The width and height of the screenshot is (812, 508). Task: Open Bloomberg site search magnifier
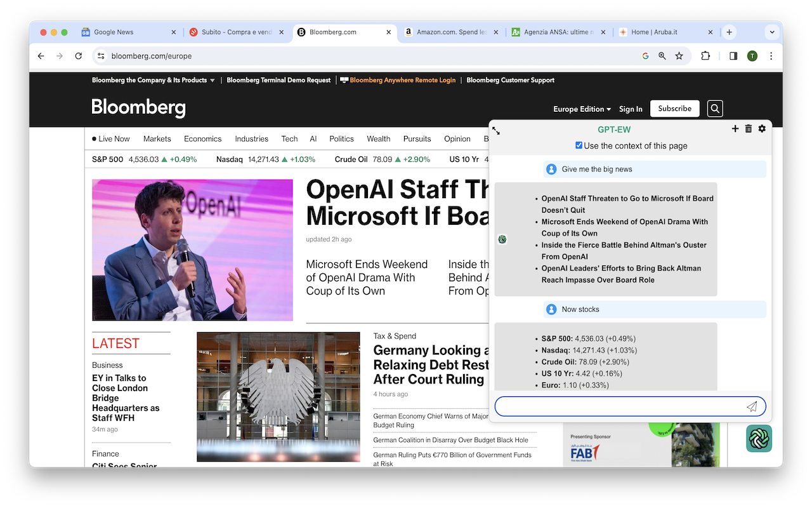coord(715,109)
